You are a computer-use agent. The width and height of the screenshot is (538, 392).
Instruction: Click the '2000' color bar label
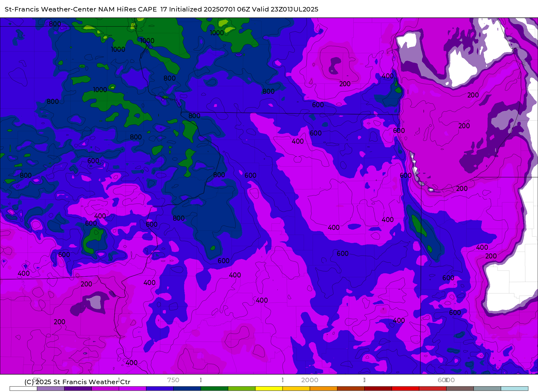point(310,380)
